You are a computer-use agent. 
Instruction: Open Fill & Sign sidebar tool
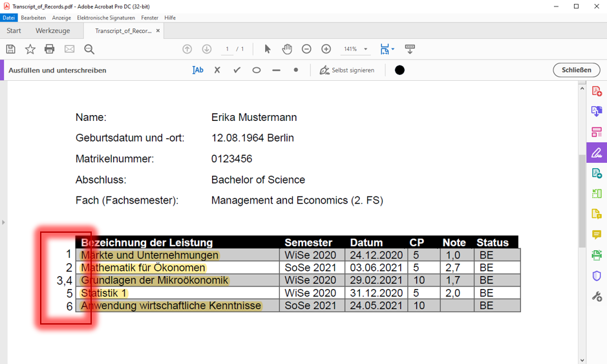click(x=597, y=153)
